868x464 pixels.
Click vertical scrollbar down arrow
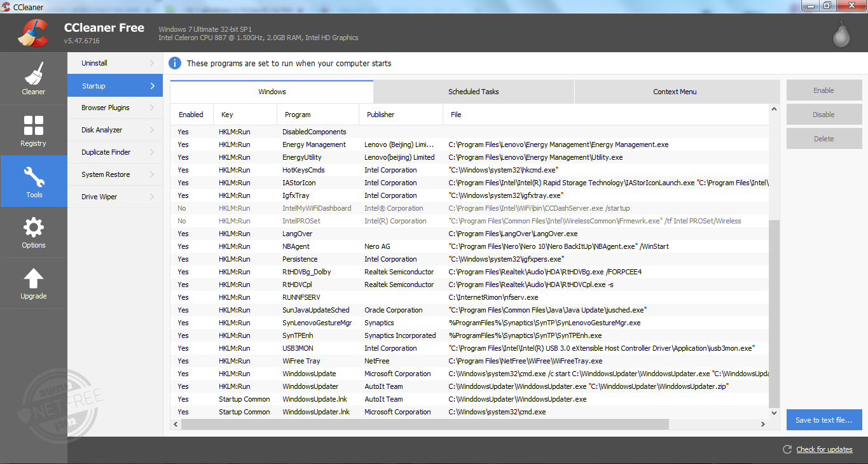(x=775, y=413)
